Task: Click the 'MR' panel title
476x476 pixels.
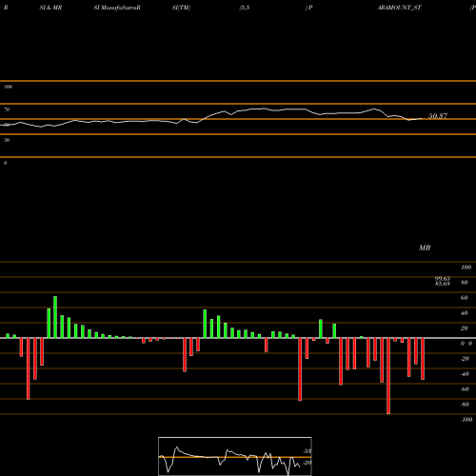Action: [x=425, y=248]
